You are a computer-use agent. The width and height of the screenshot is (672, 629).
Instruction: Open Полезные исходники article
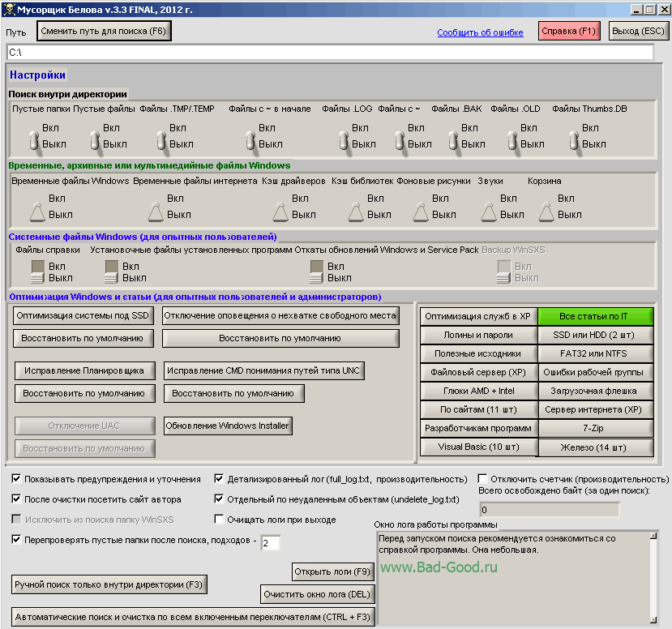pyautogui.click(x=478, y=354)
